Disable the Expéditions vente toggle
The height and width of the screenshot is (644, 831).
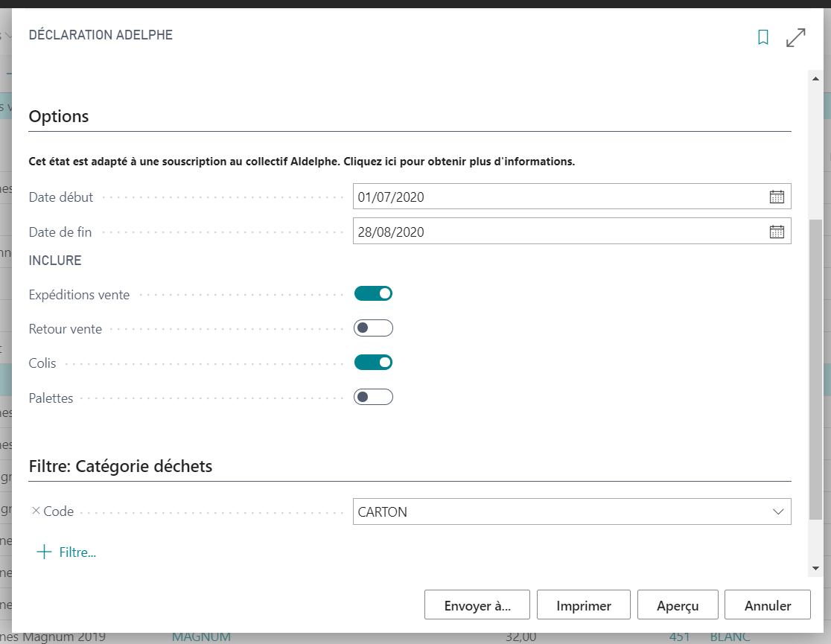point(373,294)
